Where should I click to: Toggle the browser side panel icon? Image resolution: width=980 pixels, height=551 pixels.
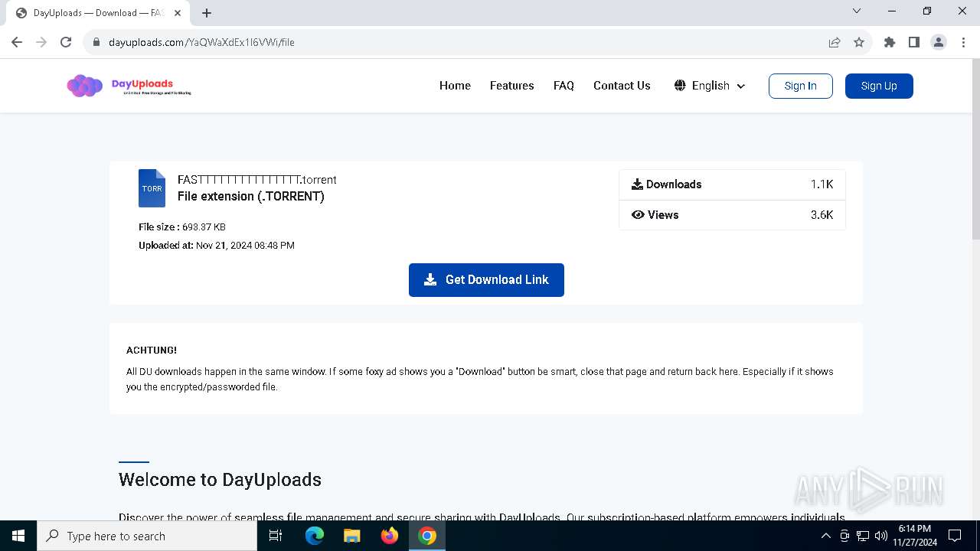coord(914,42)
